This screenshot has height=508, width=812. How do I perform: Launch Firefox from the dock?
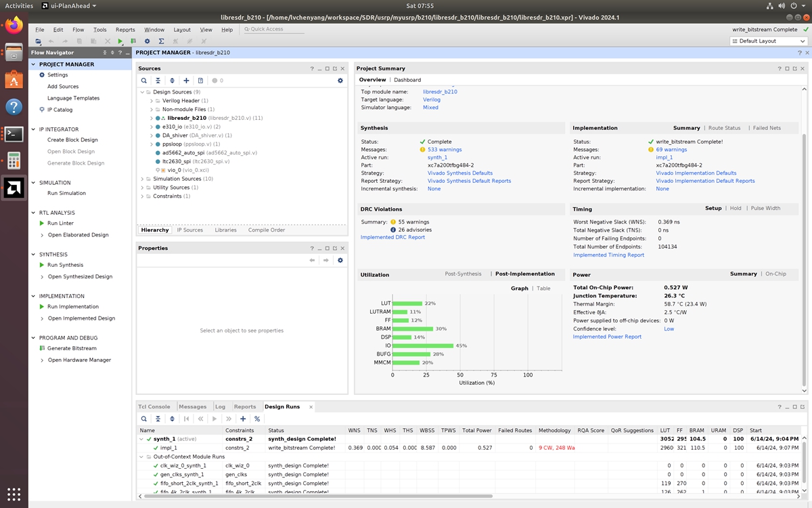14,26
